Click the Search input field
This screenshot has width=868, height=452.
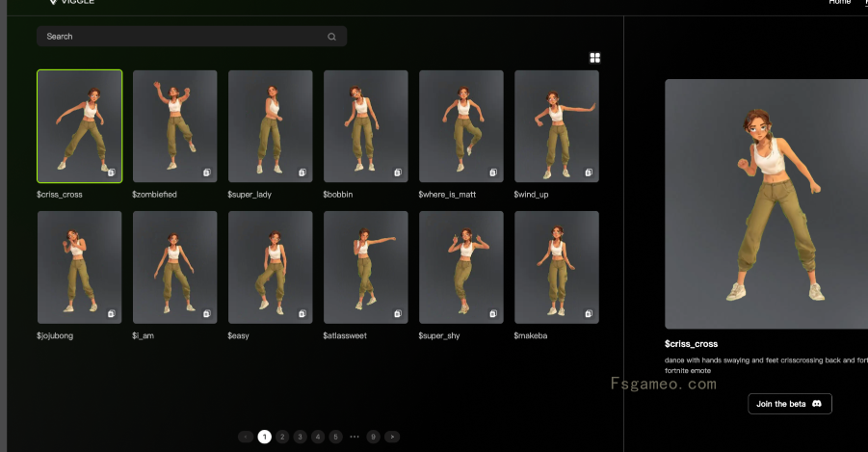[x=192, y=37]
